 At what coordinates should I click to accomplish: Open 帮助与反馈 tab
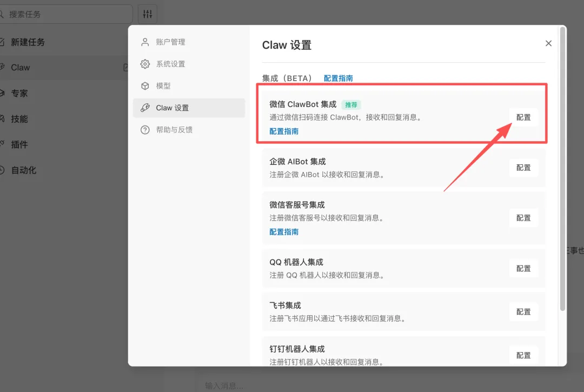pos(189,130)
